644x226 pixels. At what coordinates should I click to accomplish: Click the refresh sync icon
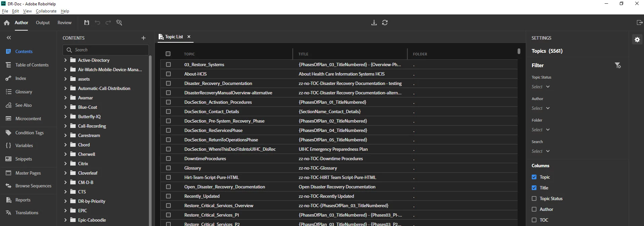385,22
